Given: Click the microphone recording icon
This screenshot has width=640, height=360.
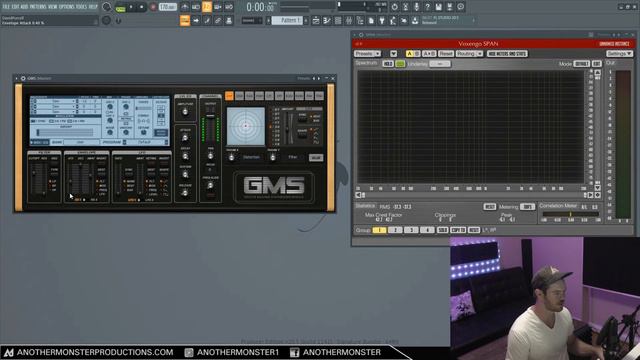Looking at the screenshot, I should click(416, 7).
